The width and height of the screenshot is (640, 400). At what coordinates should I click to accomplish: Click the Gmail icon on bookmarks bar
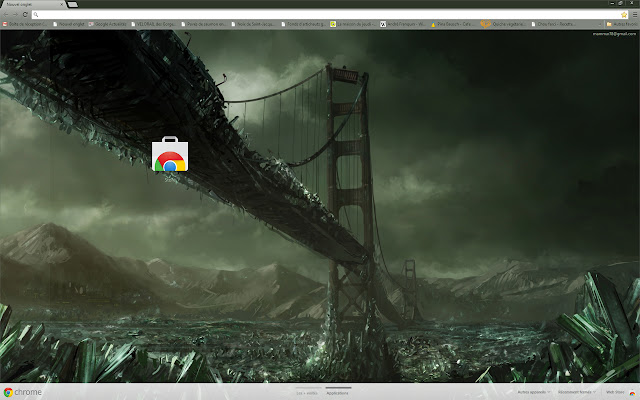[5, 24]
